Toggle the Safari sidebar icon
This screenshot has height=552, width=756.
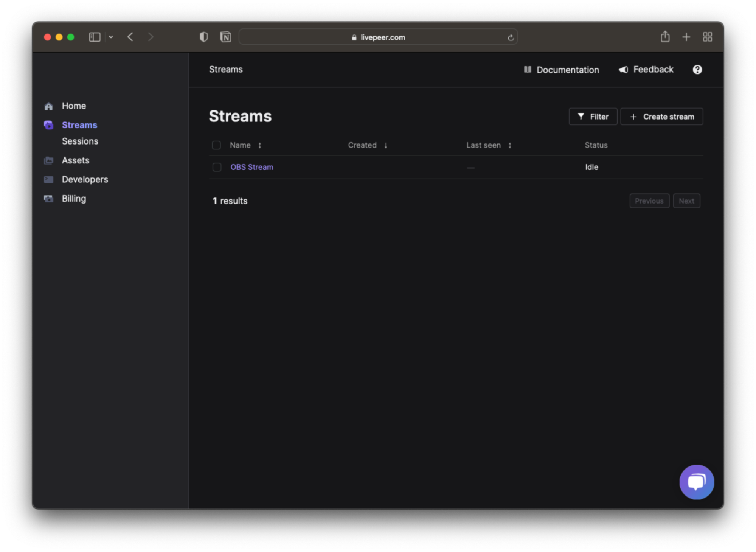(95, 37)
